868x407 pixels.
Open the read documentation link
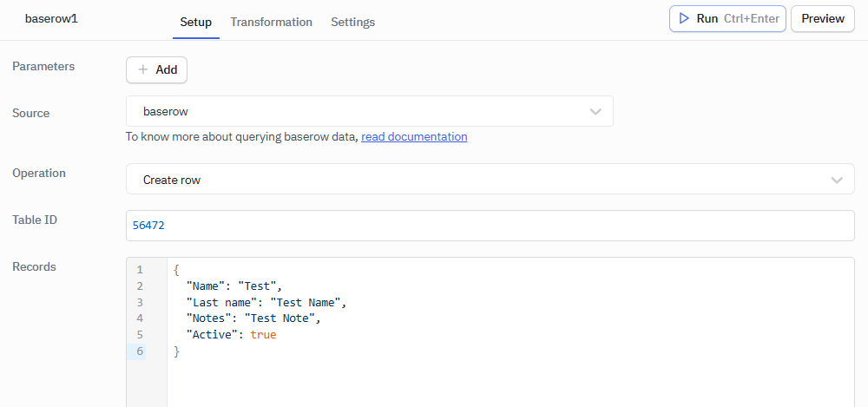[414, 136]
